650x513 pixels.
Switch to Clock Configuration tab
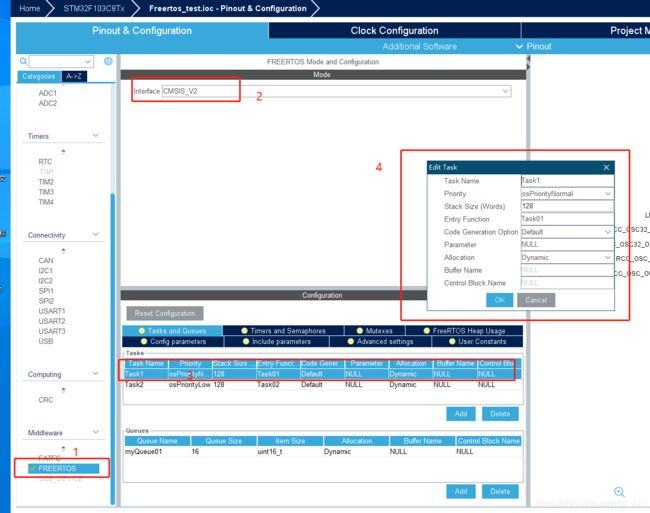coord(394,31)
